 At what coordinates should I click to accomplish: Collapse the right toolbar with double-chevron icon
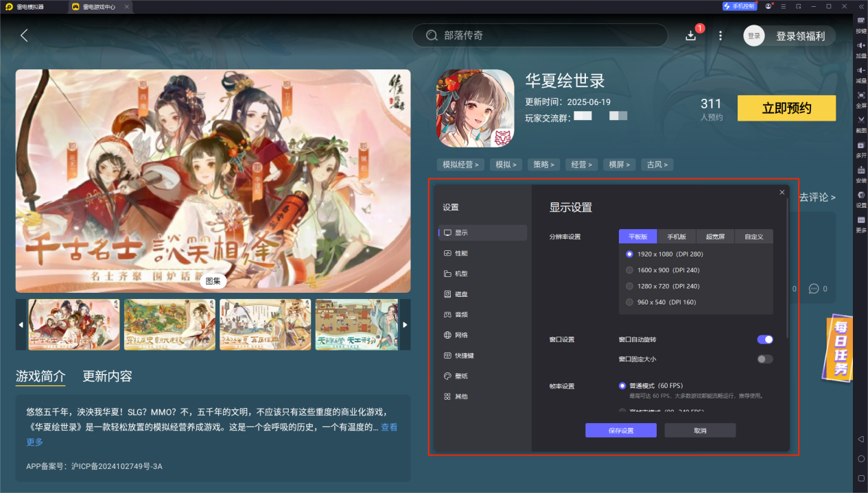[861, 6]
